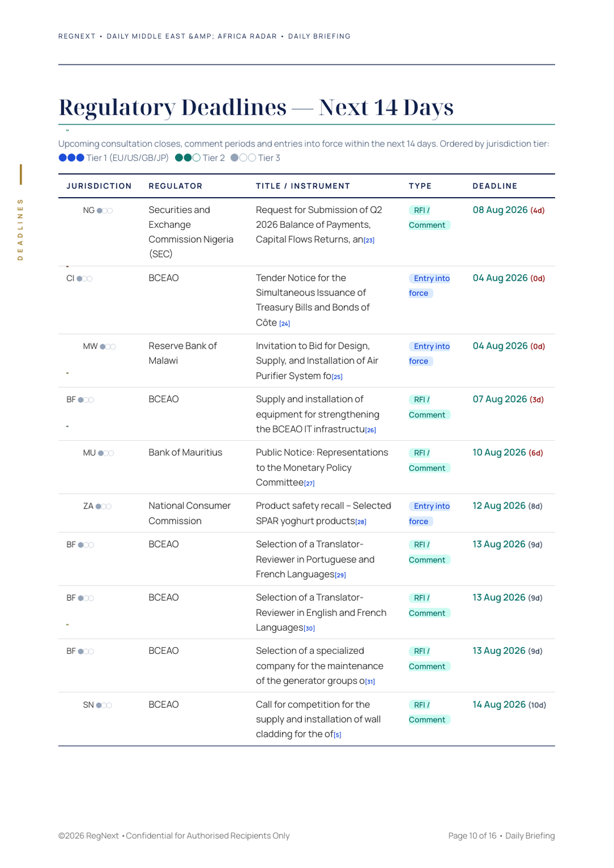The width and height of the screenshot is (614, 868).
Task: Click 'Request for Submission of Q2 2026' title
Action: [319, 225]
